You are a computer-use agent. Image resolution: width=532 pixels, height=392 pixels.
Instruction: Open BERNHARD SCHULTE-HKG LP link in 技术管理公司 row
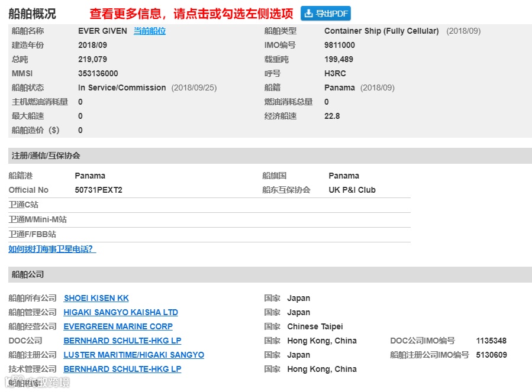[122, 370]
